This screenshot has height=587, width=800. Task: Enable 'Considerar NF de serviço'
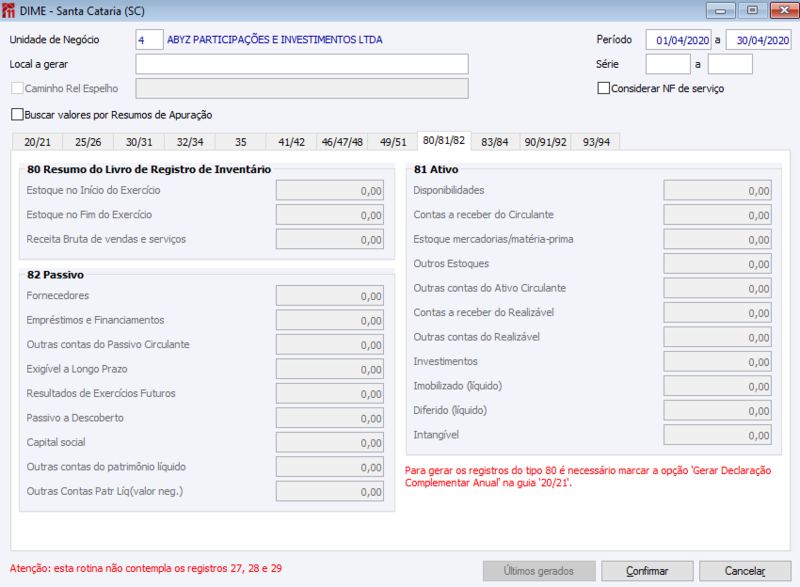[604, 88]
